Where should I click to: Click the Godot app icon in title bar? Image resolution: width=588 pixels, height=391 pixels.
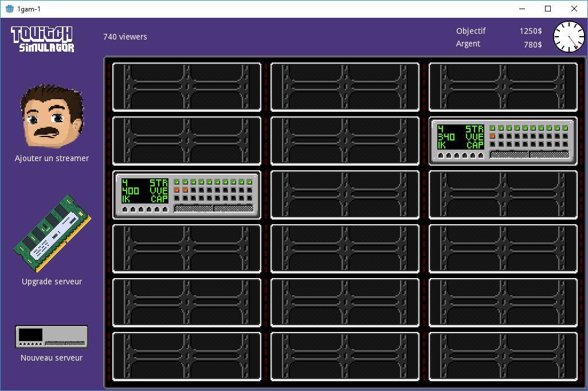[x=9, y=9]
